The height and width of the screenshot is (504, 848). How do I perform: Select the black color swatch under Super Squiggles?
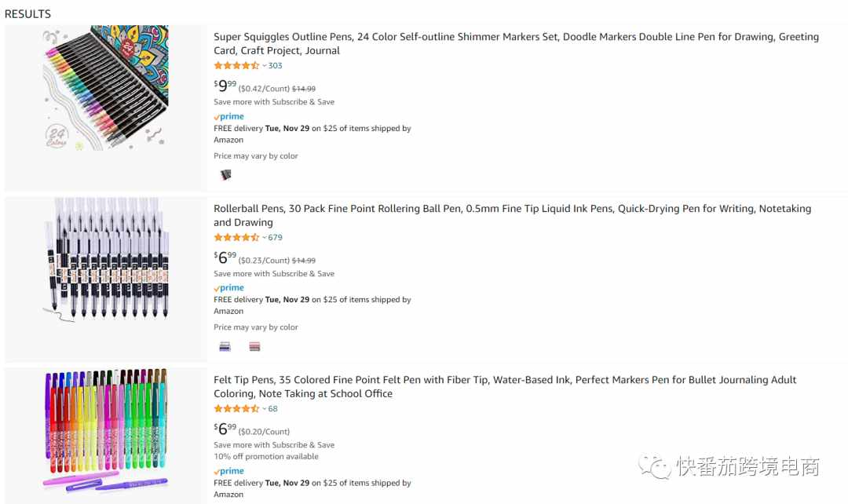[225, 174]
